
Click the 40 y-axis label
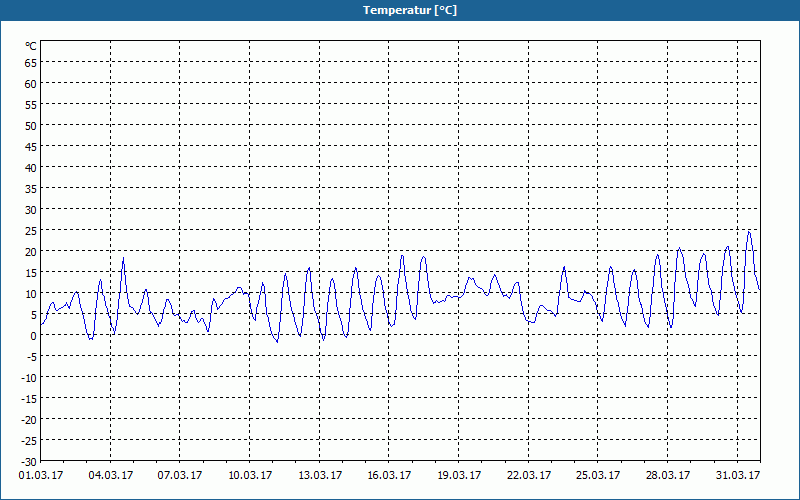tap(31, 167)
